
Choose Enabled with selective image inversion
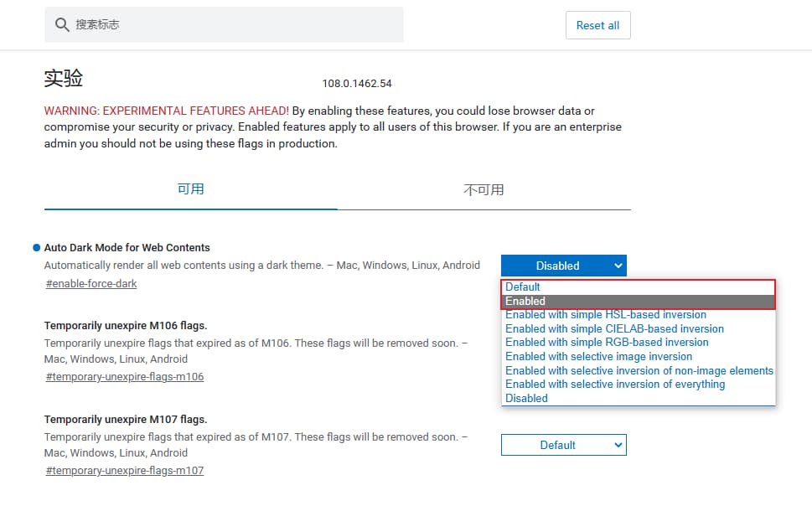(x=598, y=356)
